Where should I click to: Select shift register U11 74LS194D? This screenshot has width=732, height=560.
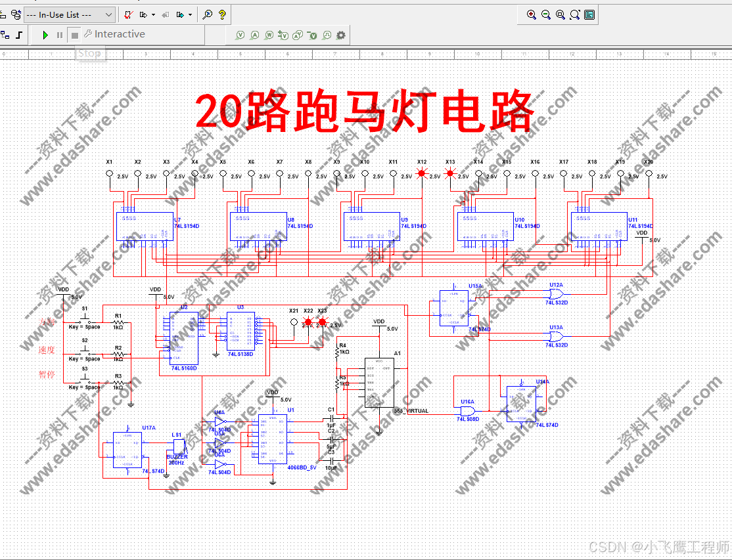tap(599, 226)
